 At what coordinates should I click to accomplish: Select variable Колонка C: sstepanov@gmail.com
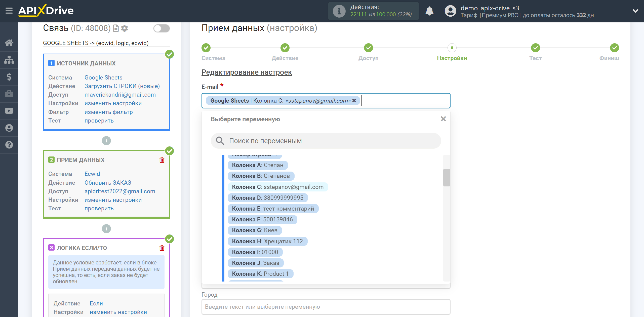point(278,187)
